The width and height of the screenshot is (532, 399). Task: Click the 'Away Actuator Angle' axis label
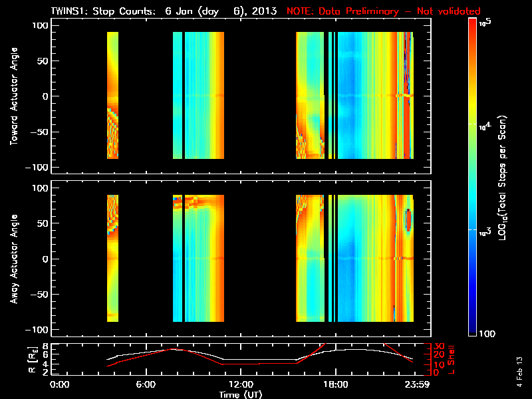13,259
